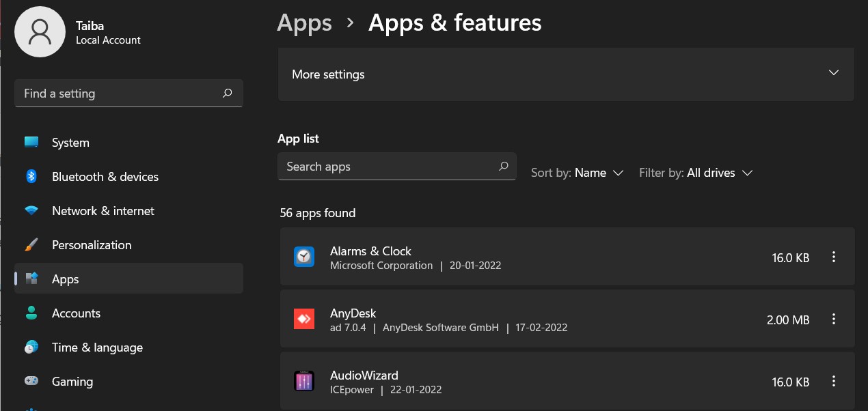Open the Alarms & Clock options menu
Viewport: 868px width, 411px height.
[834, 257]
